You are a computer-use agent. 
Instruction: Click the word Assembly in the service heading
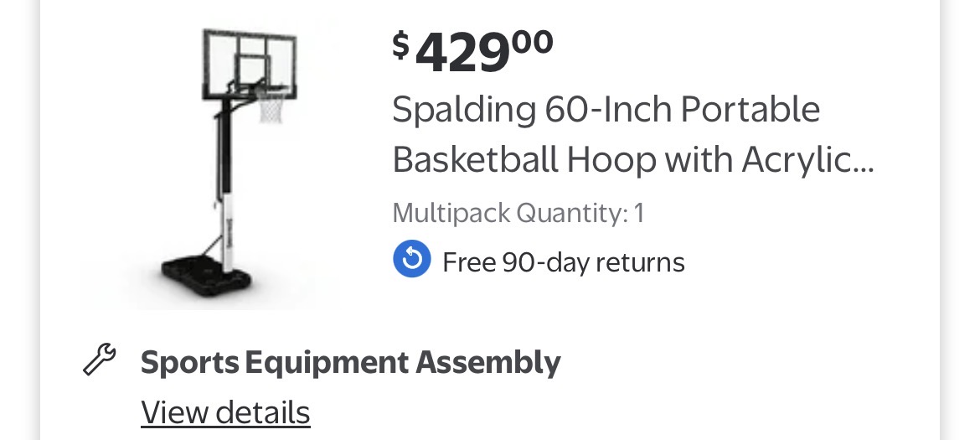488,362
